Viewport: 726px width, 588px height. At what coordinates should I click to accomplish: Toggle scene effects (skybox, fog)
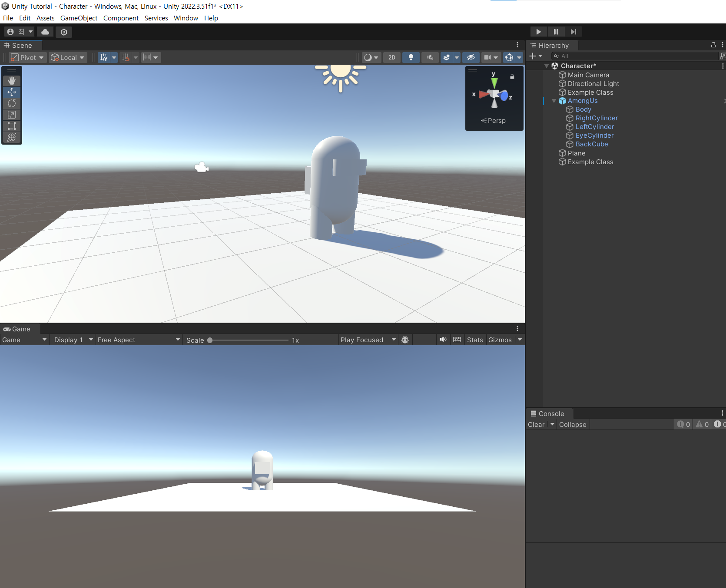(447, 57)
